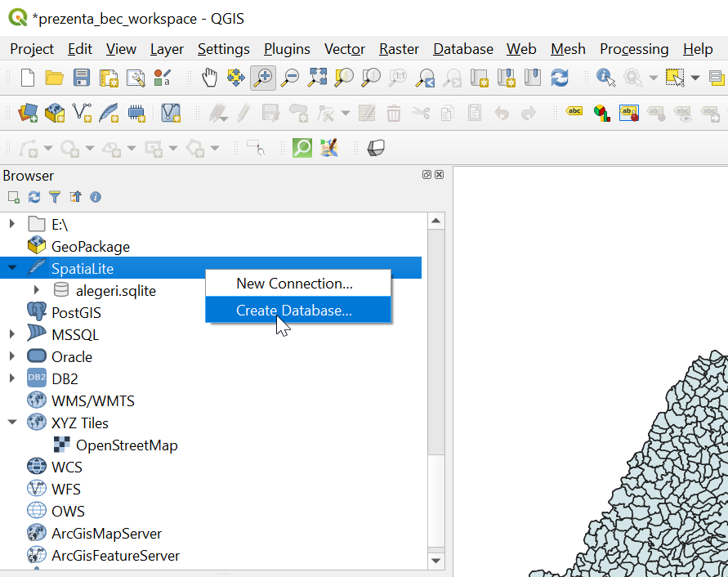Click the New GeoPackage Layer icon
The image size is (728, 577).
coord(54,113)
